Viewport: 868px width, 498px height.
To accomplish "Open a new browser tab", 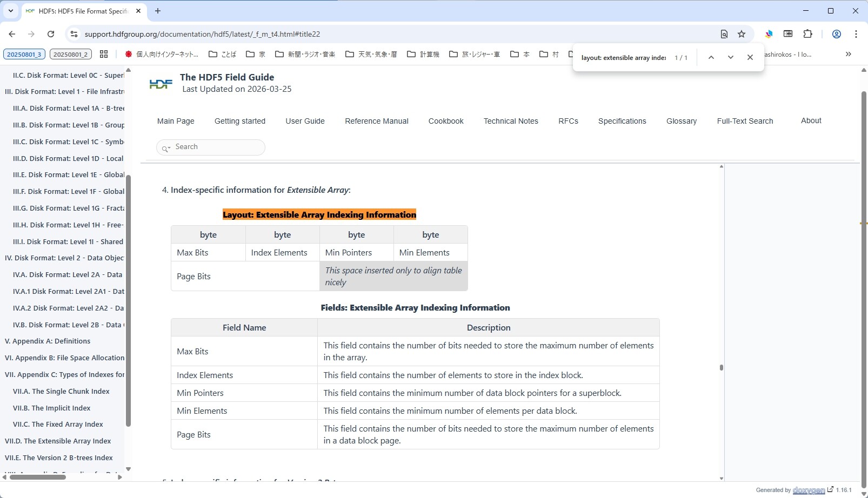I will click(158, 11).
